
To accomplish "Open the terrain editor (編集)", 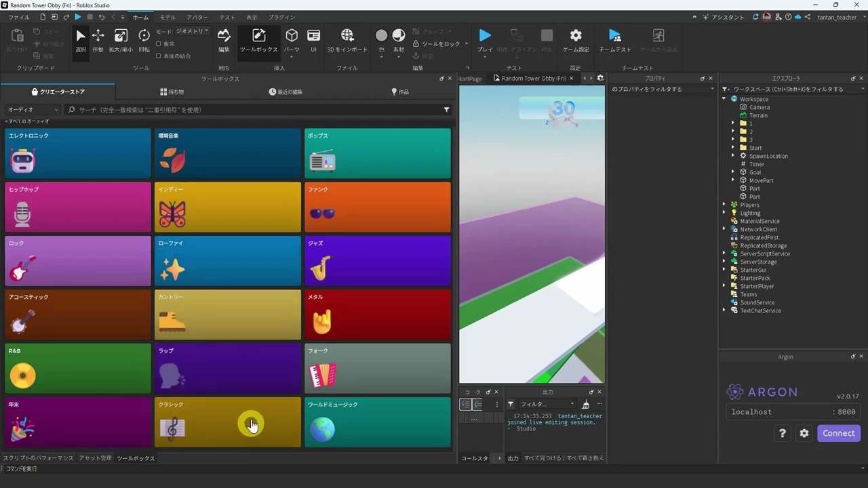I will (x=224, y=40).
